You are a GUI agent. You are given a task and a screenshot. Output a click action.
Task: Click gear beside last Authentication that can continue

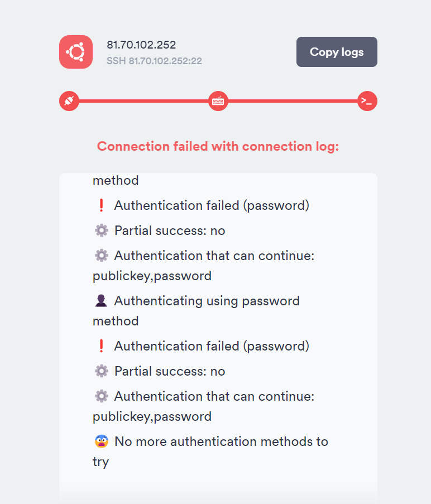point(101,396)
